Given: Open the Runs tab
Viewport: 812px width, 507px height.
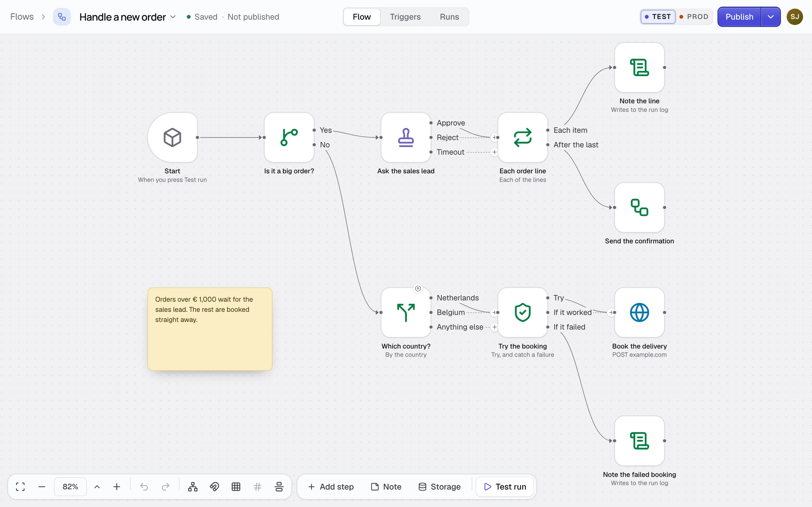Looking at the screenshot, I should pyautogui.click(x=449, y=17).
